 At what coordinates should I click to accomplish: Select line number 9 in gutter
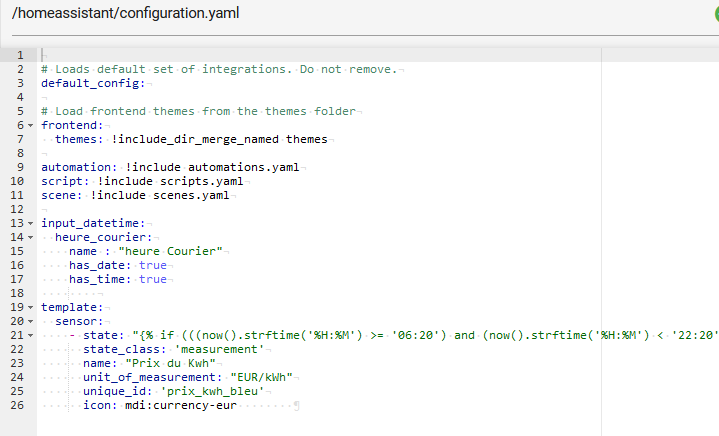pos(20,167)
